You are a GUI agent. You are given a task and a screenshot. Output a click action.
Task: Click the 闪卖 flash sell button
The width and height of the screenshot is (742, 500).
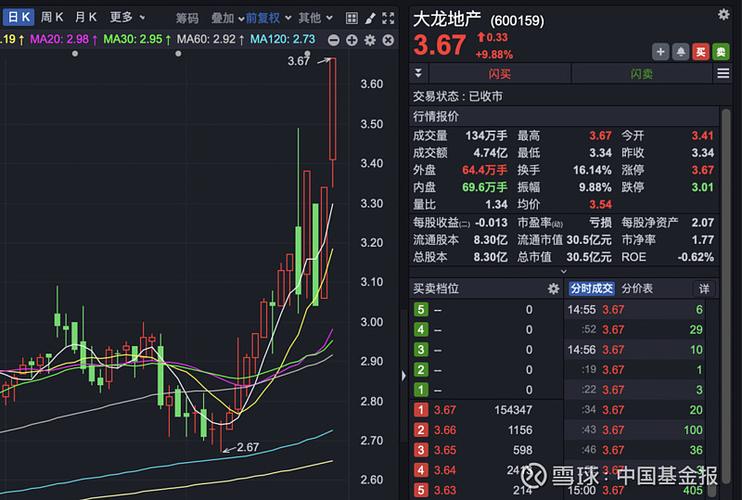pyautogui.click(x=642, y=74)
